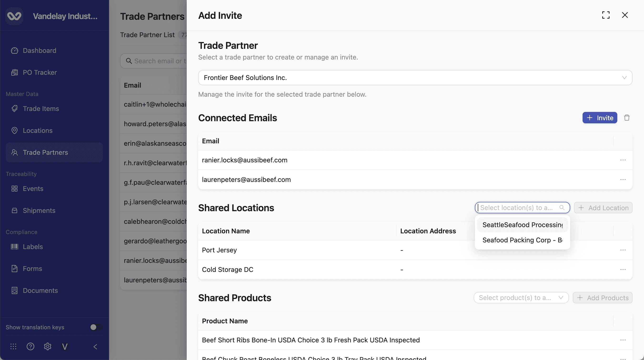Collapse the sidebar with the arrow icon

tap(95, 346)
